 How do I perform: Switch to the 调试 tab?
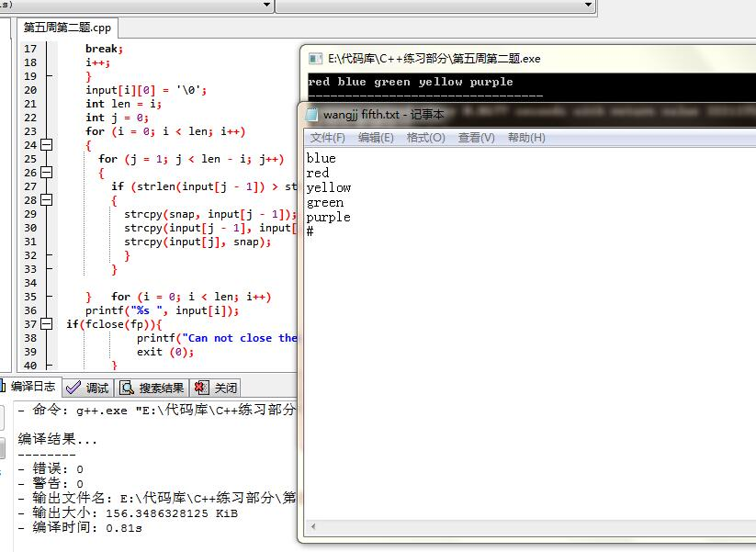[x=88, y=388]
